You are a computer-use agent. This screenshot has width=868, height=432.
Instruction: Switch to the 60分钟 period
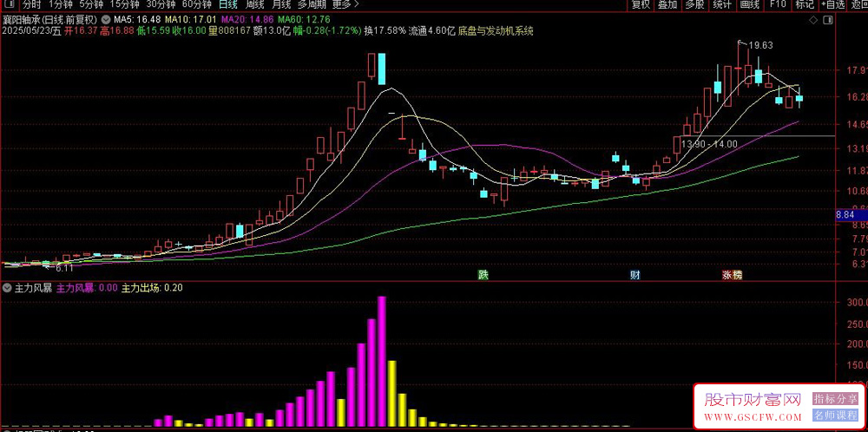point(196,5)
